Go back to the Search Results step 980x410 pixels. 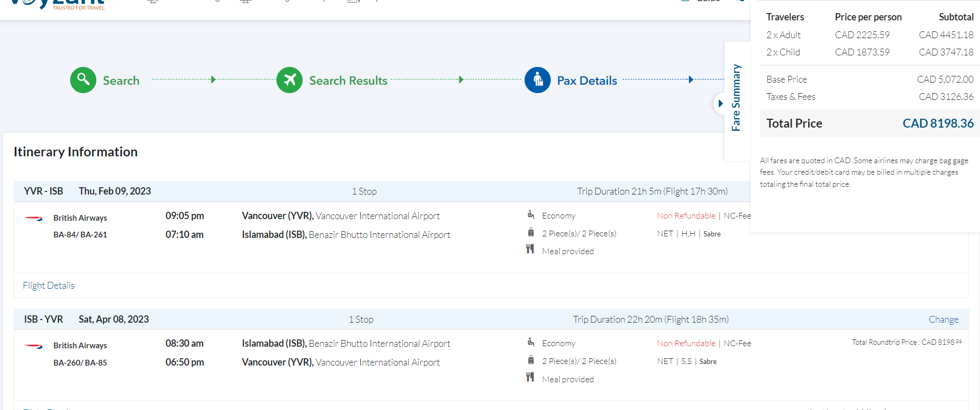tap(348, 81)
